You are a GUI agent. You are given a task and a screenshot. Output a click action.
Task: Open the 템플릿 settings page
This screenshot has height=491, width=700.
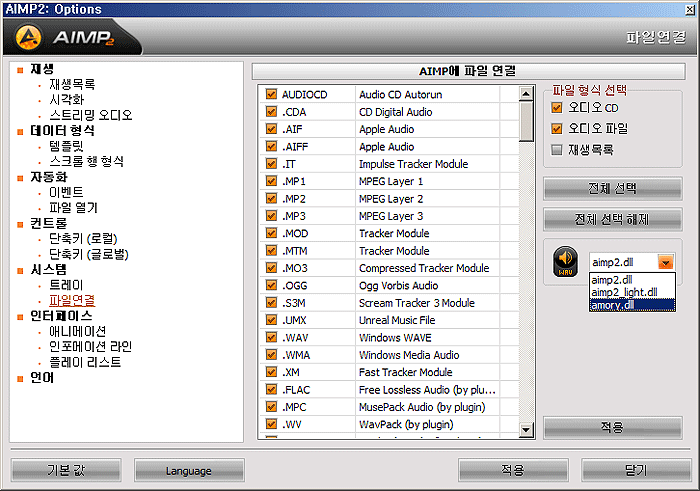click(66, 146)
